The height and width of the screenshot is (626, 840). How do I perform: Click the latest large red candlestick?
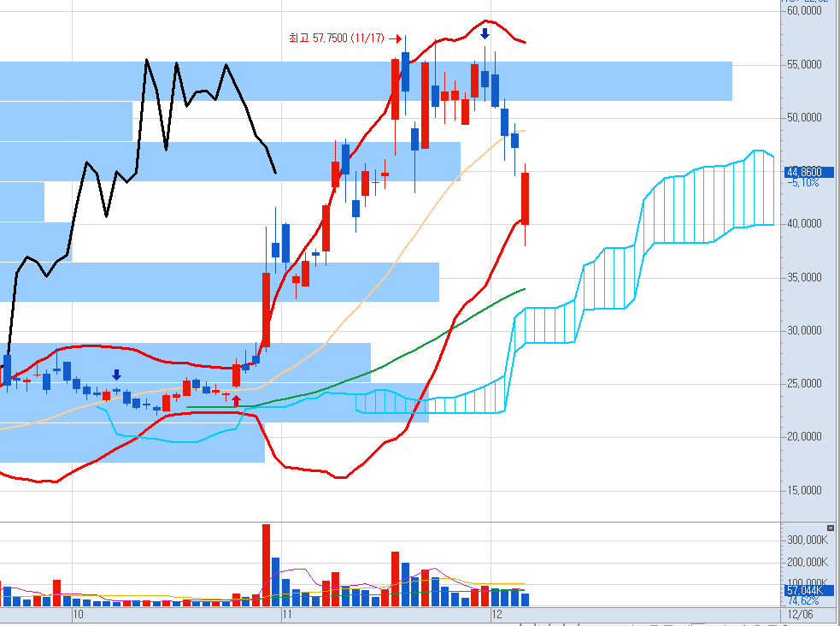click(525, 198)
